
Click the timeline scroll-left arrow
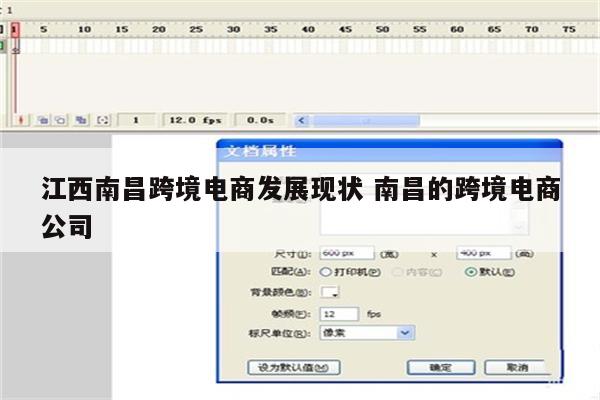point(302,121)
